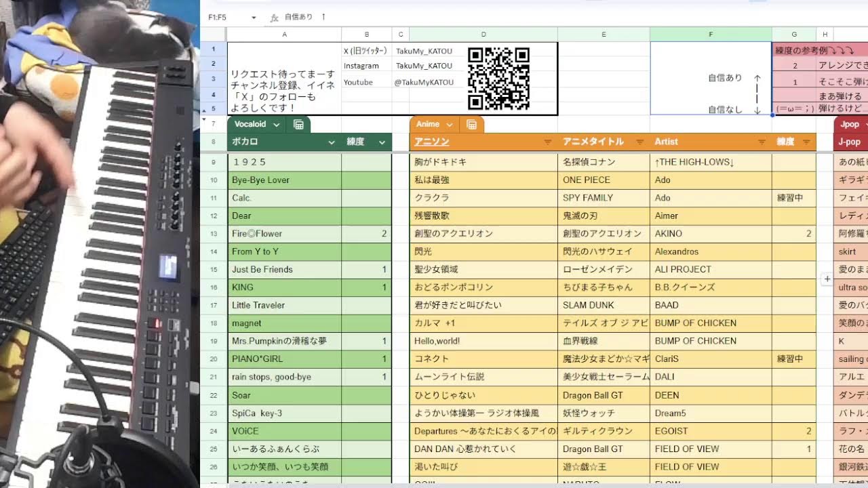Screen dimensions: 868x488
Task: Click the 名探偵コナン title cell
Action: (x=604, y=162)
